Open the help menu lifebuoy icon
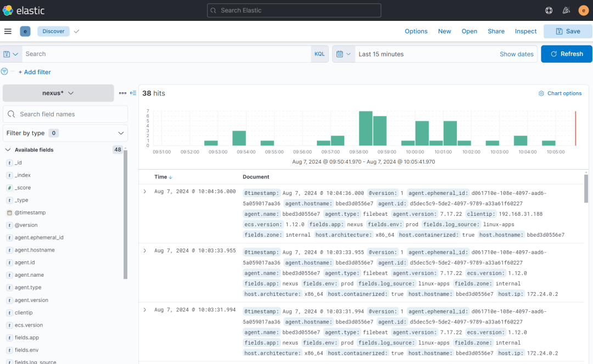 coord(549,10)
